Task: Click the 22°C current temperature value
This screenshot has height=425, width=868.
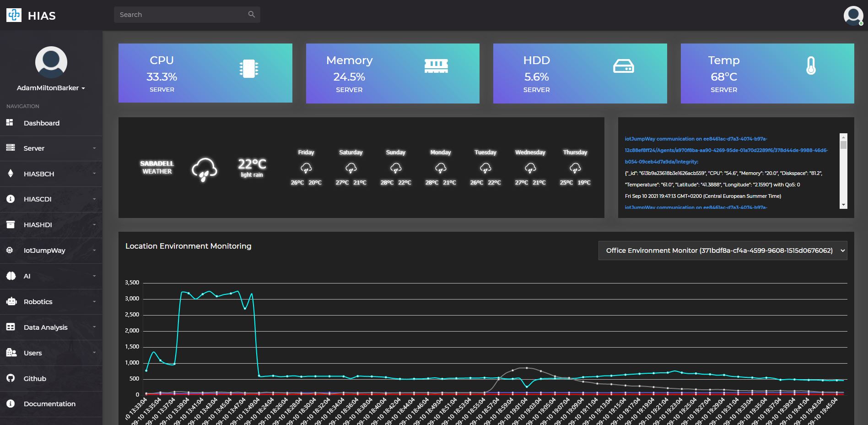Action: pos(252,164)
